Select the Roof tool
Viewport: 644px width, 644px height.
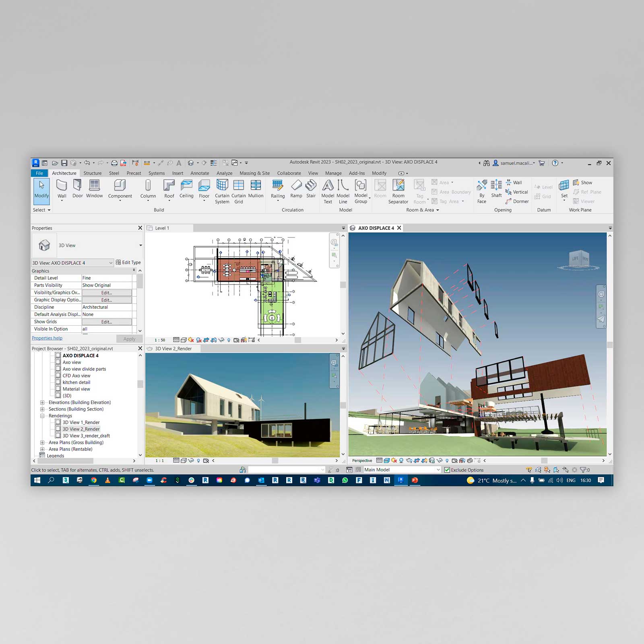(169, 189)
